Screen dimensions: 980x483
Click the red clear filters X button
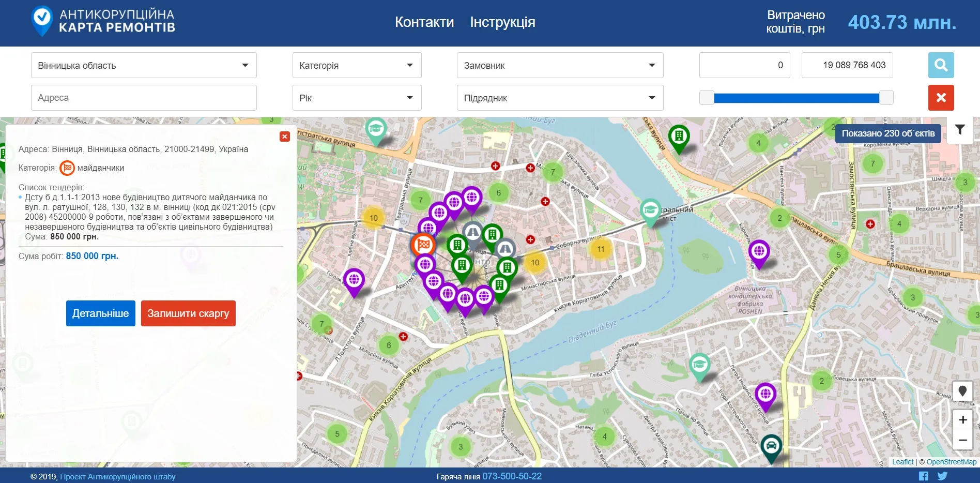tap(941, 98)
